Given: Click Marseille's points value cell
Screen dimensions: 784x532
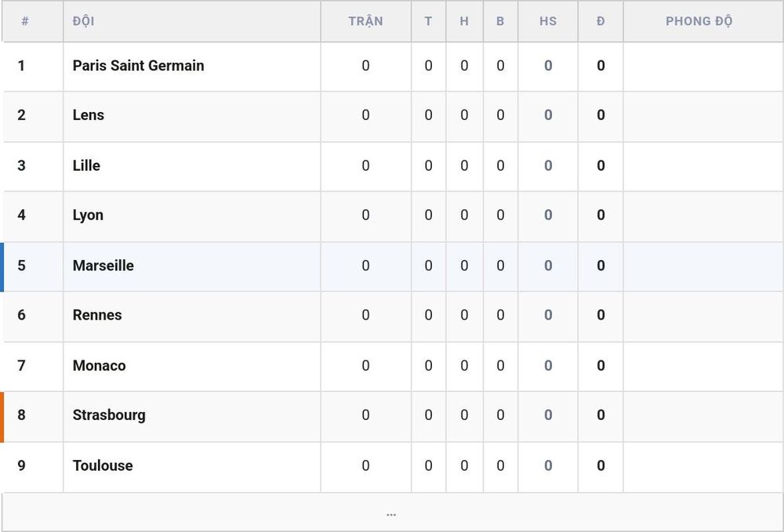Looking at the screenshot, I should [x=601, y=266].
